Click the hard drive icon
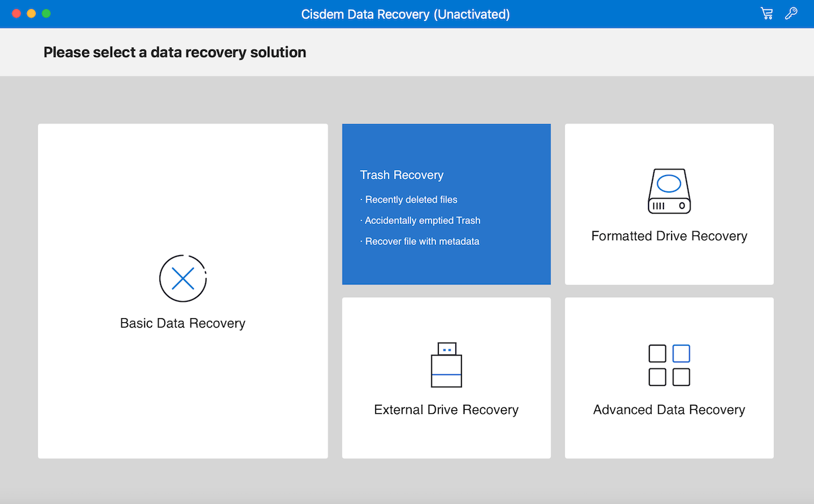Screen dimensions: 814x504 669,191
